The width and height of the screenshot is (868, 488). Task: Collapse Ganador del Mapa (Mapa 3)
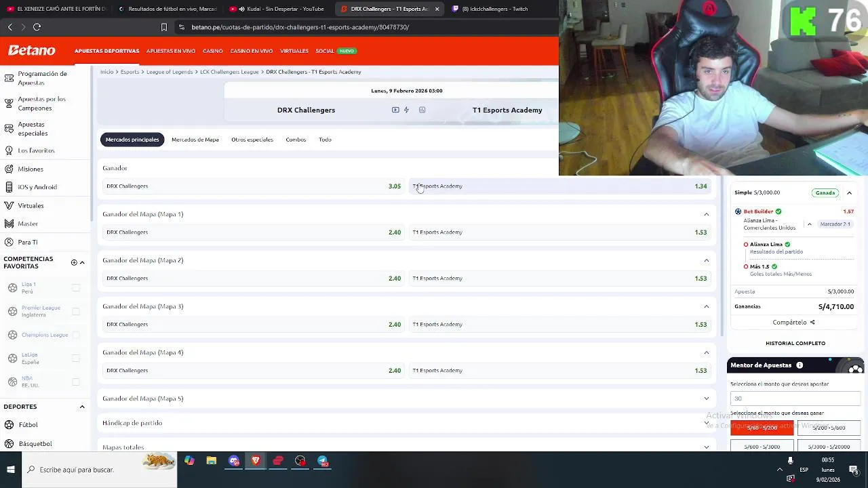[707, 306]
